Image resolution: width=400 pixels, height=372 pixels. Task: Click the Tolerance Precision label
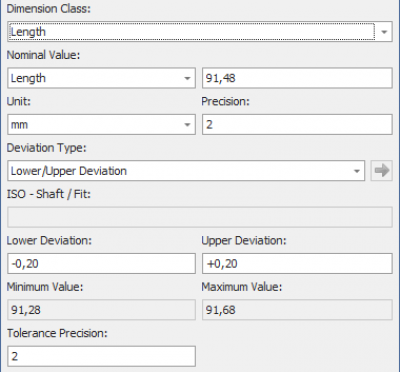[57, 333]
